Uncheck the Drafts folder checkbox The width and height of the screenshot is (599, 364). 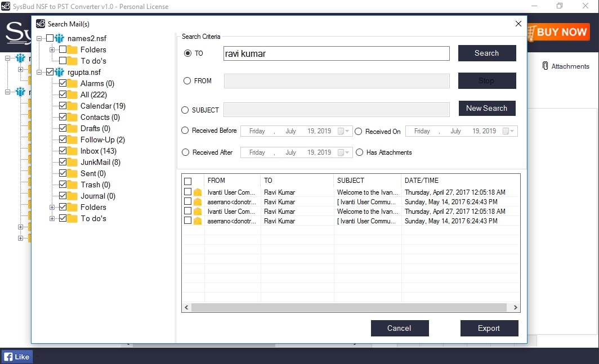(x=62, y=128)
